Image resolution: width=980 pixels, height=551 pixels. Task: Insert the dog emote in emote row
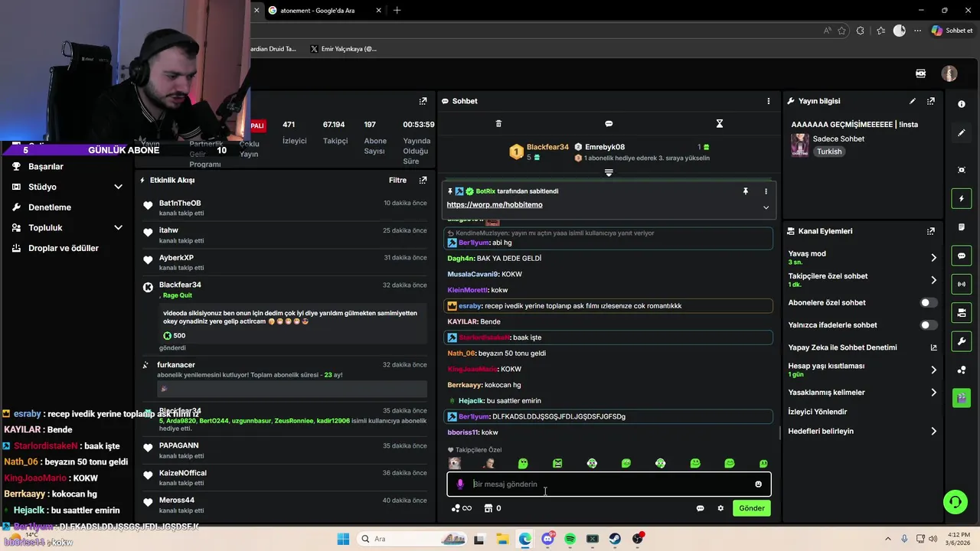click(455, 463)
